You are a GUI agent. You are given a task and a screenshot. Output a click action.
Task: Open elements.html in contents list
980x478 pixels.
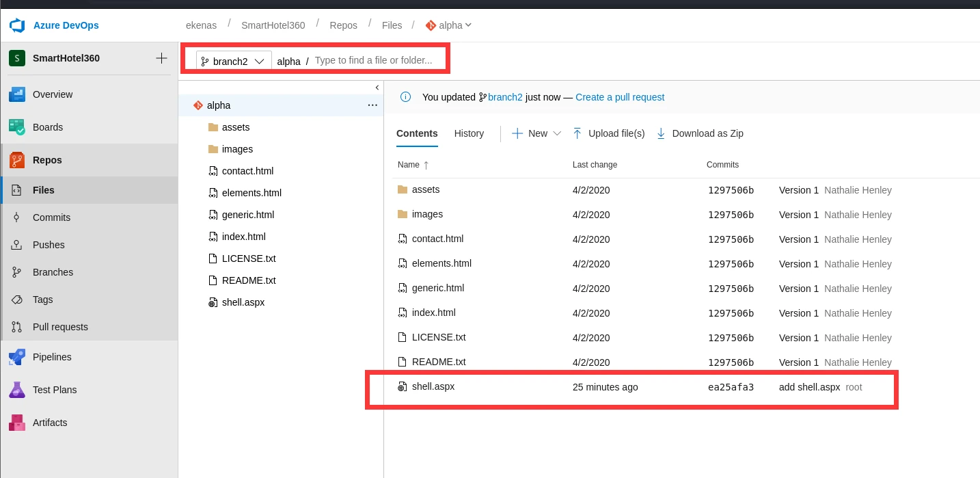441,263
